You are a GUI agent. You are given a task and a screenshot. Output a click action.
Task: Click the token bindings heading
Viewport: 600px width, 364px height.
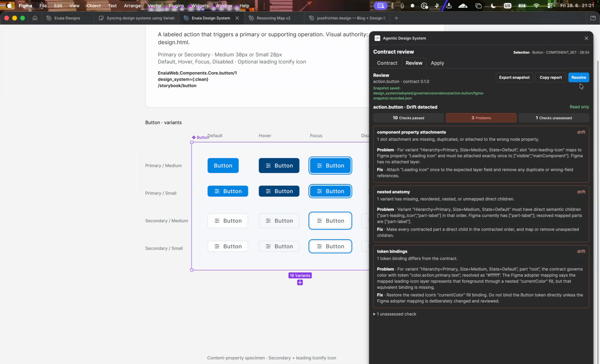click(x=392, y=251)
